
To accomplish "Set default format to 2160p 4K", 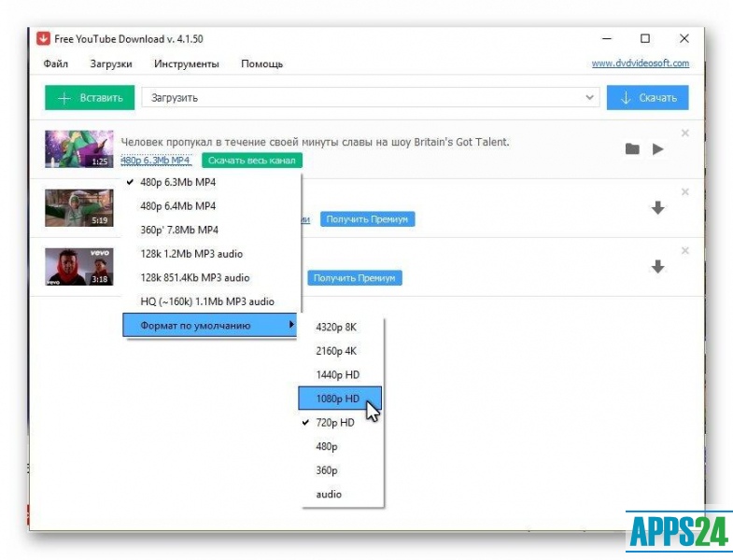I will point(340,351).
